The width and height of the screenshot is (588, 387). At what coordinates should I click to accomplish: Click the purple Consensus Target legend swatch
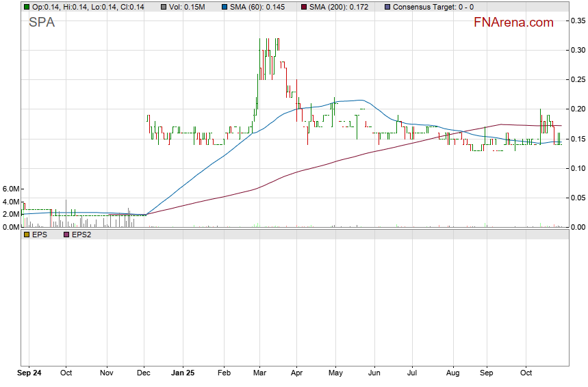387,7
